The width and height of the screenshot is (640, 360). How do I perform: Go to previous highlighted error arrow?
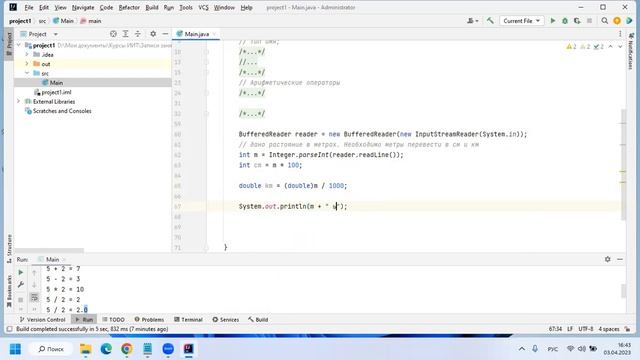(x=611, y=47)
